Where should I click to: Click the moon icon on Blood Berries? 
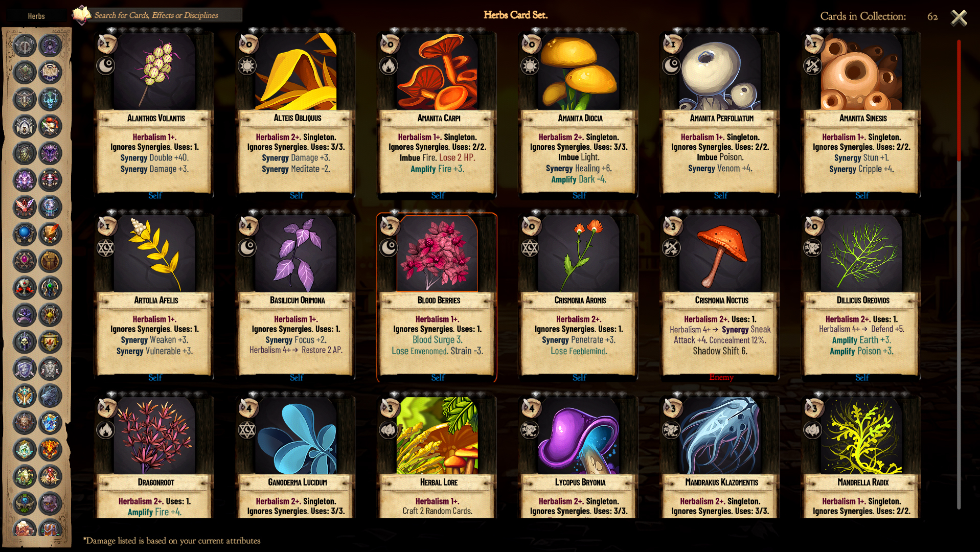[x=389, y=248]
